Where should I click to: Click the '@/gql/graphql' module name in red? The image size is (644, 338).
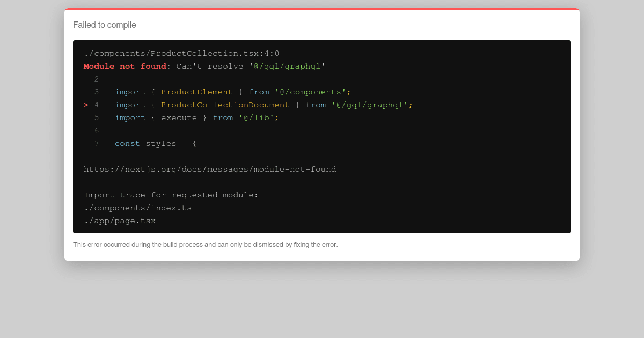coord(287,66)
